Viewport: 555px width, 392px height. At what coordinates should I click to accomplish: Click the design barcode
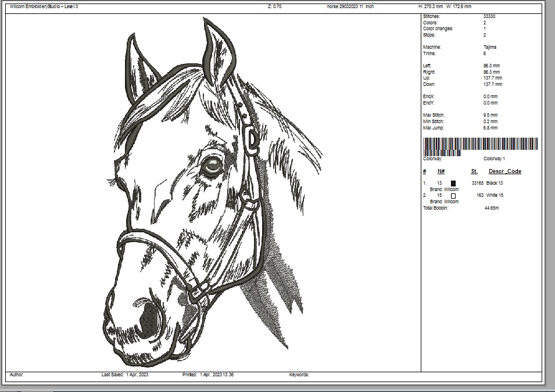(480, 145)
